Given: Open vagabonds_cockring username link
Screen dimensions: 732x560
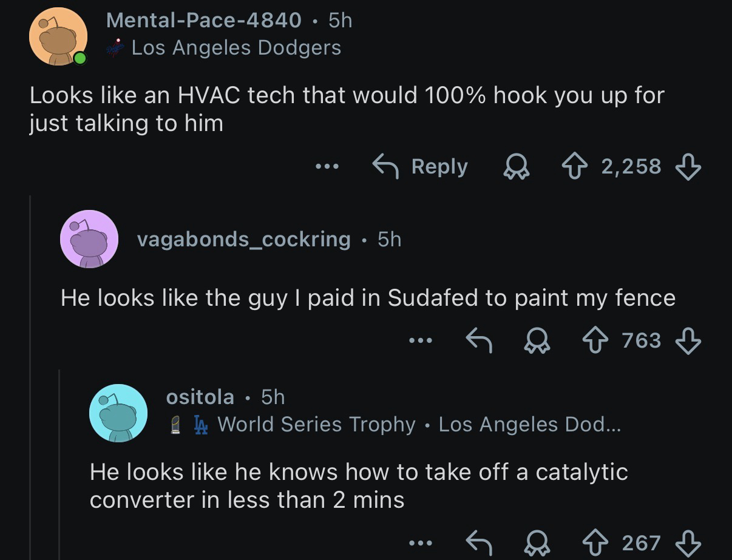Looking at the screenshot, I should point(243,239).
